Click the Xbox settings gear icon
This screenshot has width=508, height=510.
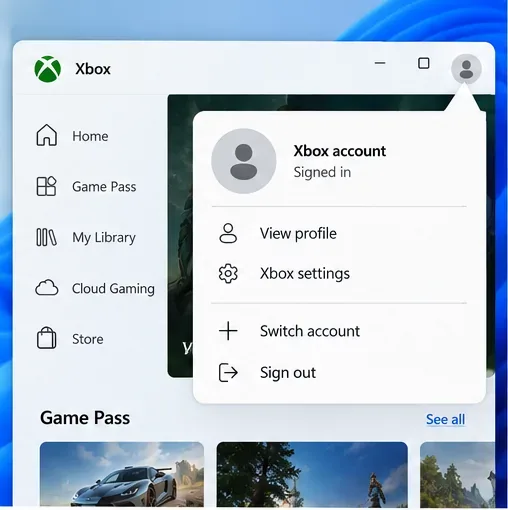point(228,273)
